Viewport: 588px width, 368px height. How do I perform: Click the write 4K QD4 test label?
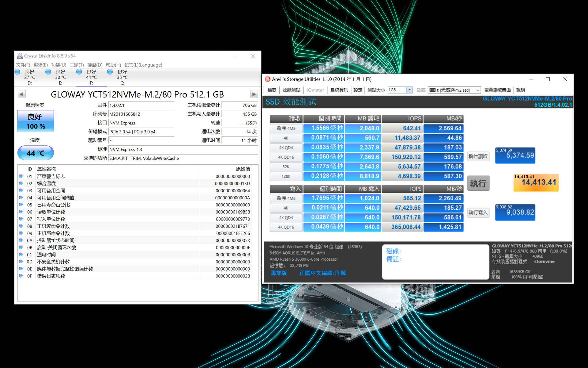(286, 217)
